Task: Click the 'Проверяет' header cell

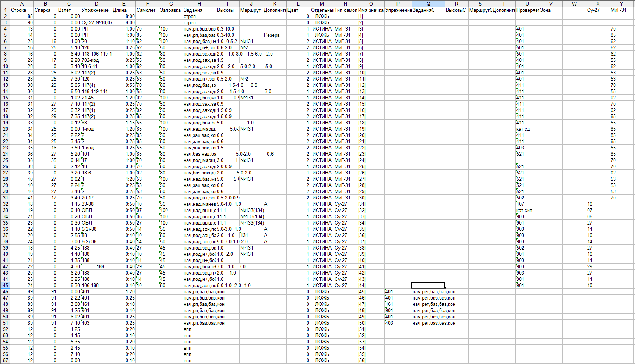Action: tap(527, 10)
